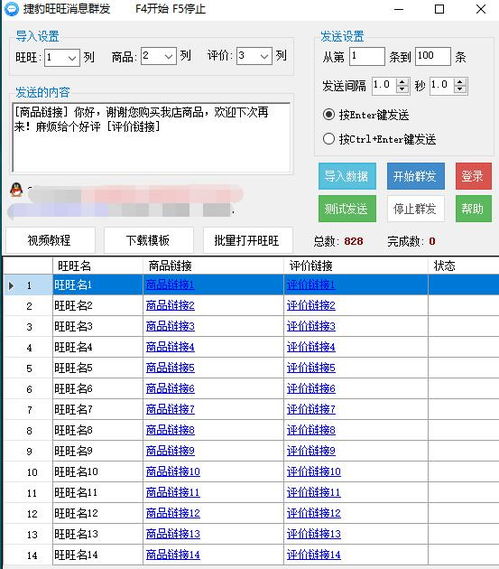Click the message content text area

click(151, 137)
